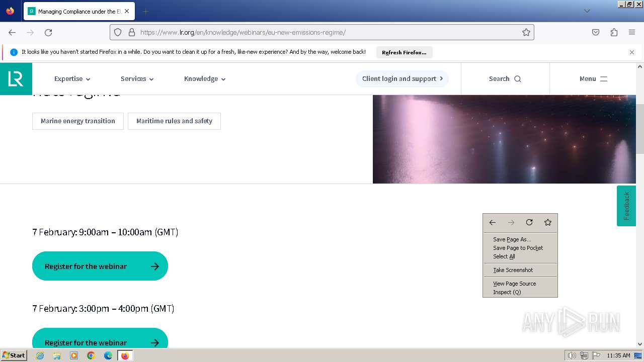This screenshot has height=362, width=644.
Task: Click the page vertical scrollbar thumb
Action: click(x=640, y=129)
